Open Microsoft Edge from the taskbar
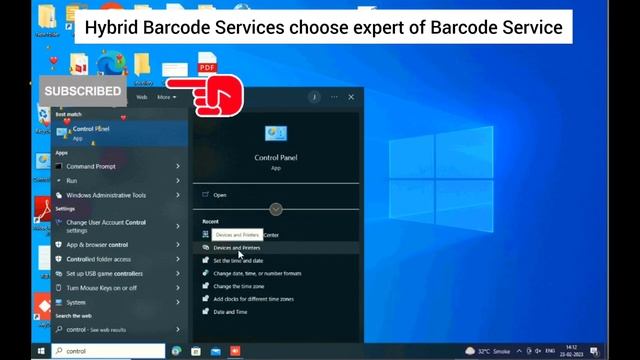Screen dimensions: 640x360 pyautogui.click(x=176, y=351)
